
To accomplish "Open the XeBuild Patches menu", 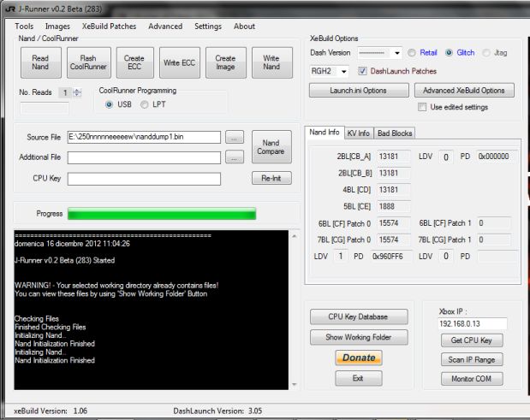I will (109, 27).
